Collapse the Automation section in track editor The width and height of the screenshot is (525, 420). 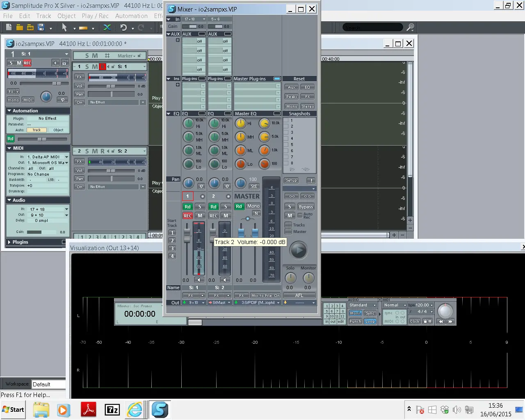point(9,111)
